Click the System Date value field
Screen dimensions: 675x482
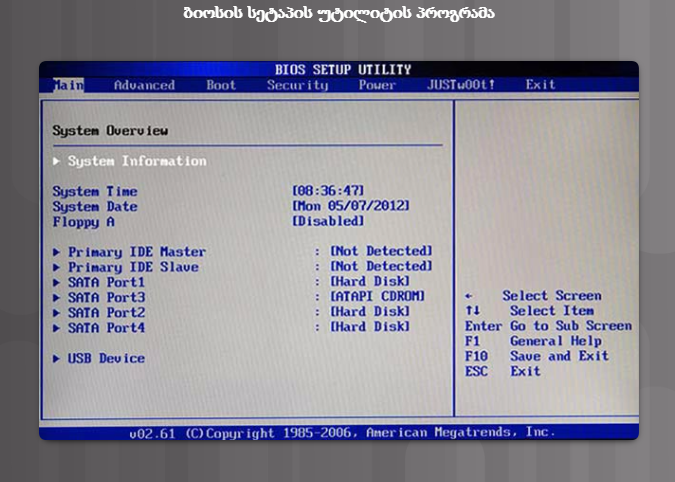point(350,206)
